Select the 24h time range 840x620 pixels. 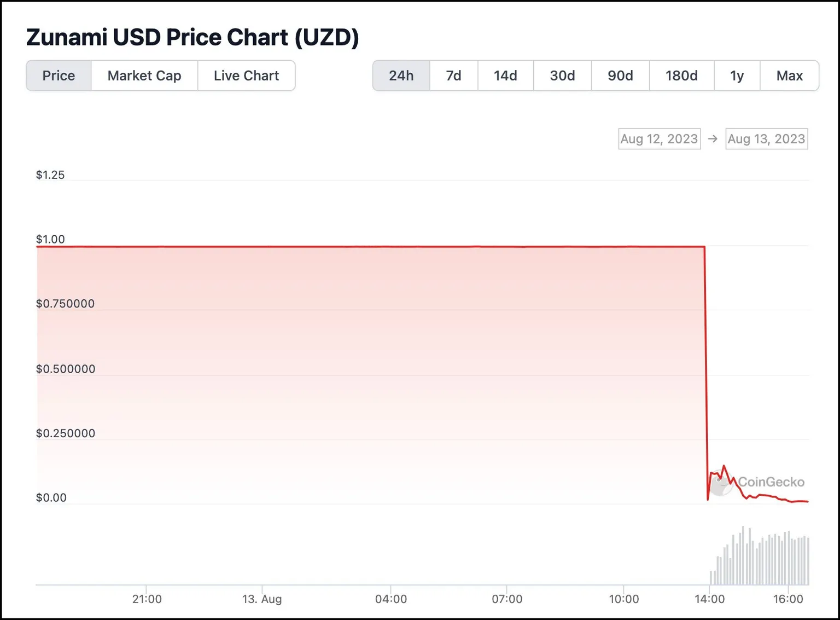[401, 76]
